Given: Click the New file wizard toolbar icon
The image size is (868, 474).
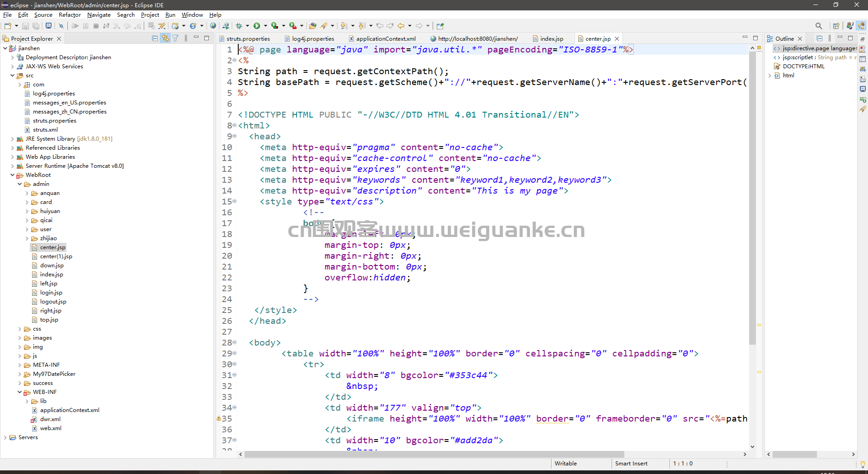Looking at the screenshot, I should point(8,26).
